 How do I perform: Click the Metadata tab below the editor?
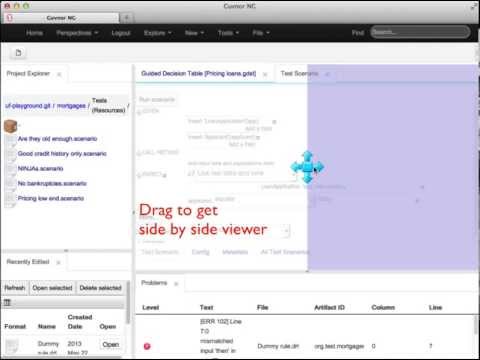click(x=235, y=252)
